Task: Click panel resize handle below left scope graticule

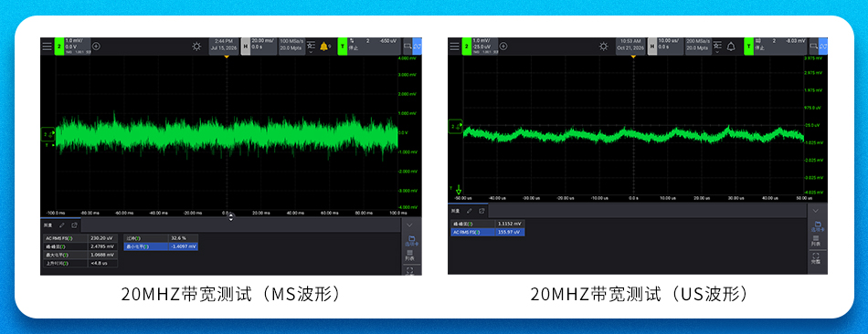Action: coord(231,217)
